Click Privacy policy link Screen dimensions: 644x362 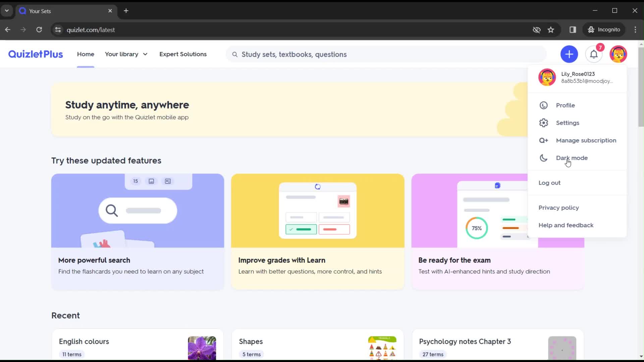[559, 208]
